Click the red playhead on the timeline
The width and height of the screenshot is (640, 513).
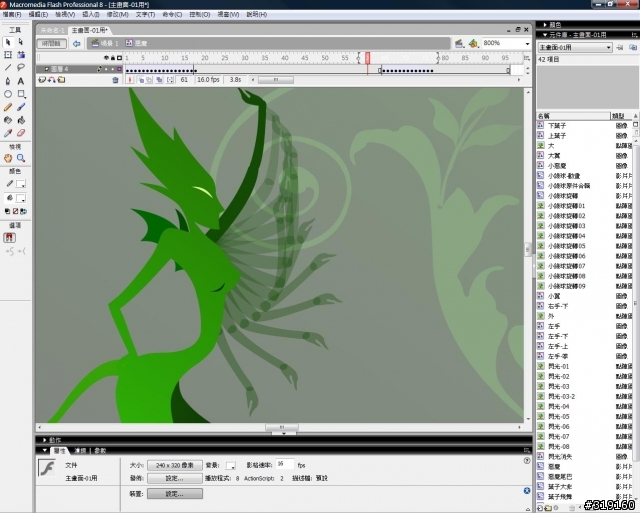367,58
